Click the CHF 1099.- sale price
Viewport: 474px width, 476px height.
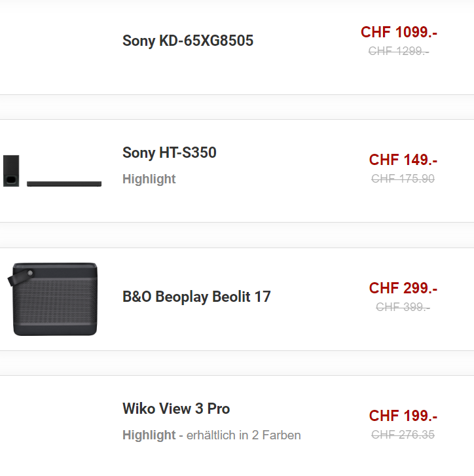click(399, 32)
